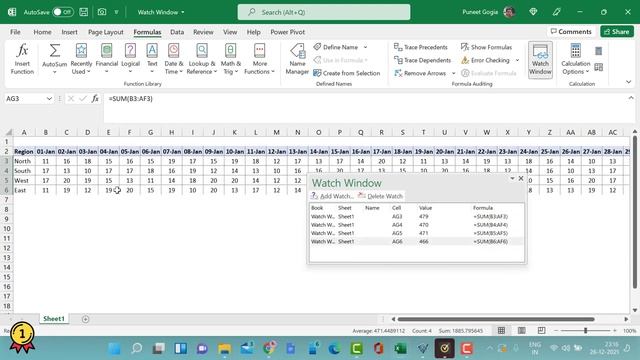640x360 pixels.
Task: Click the Calculate Sheet icon
Action: (598, 67)
